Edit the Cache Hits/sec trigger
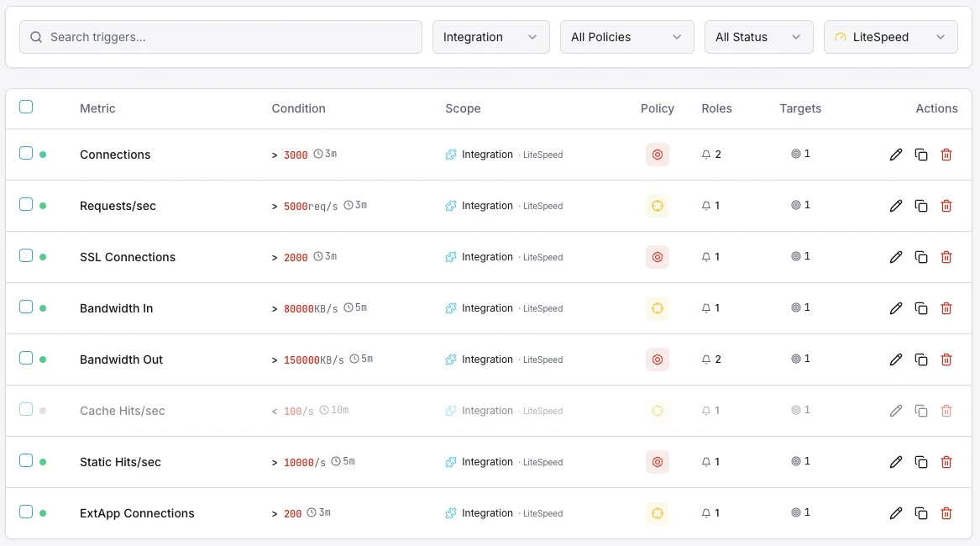Image resolution: width=980 pixels, height=546 pixels. 896,411
